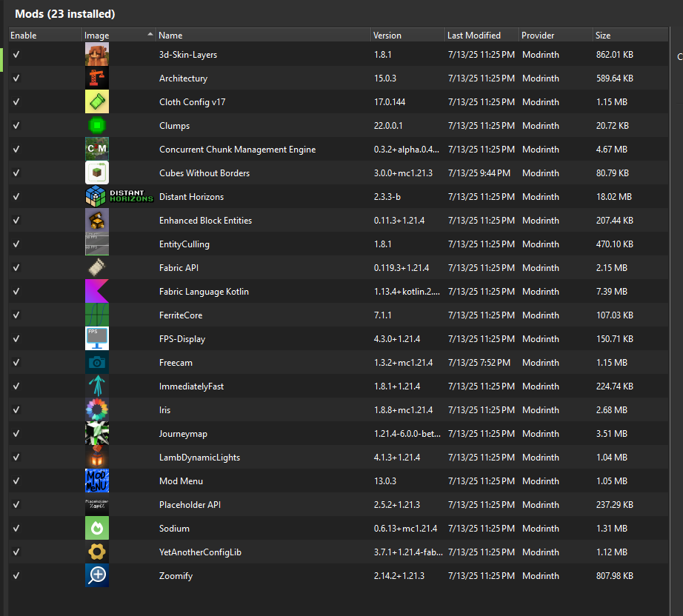Screen dimensions: 683x616
Task: Select the YetAnotherConfigLib mod name
Action: pyautogui.click(x=200, y=552)
